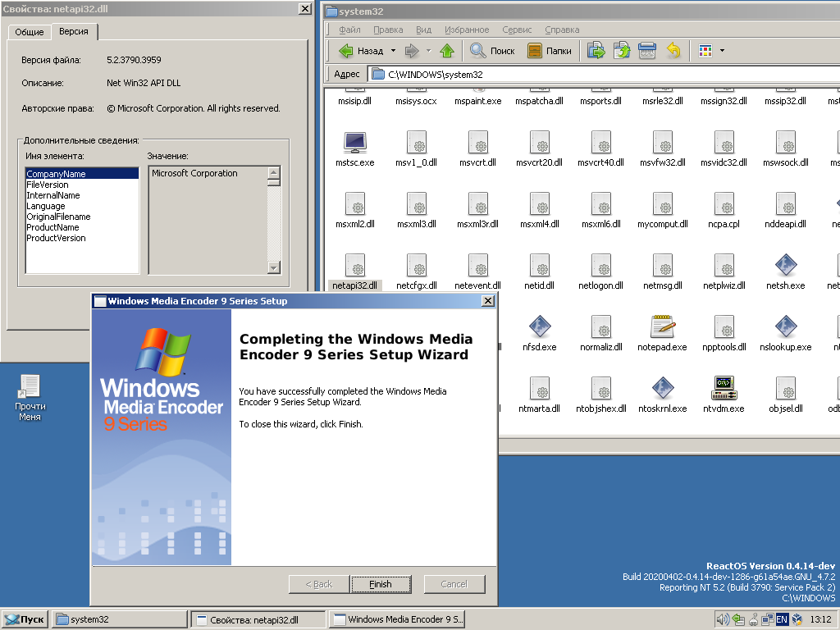Select the msxml3.dll file icon
Screen dimensions: 840x630
416,204
